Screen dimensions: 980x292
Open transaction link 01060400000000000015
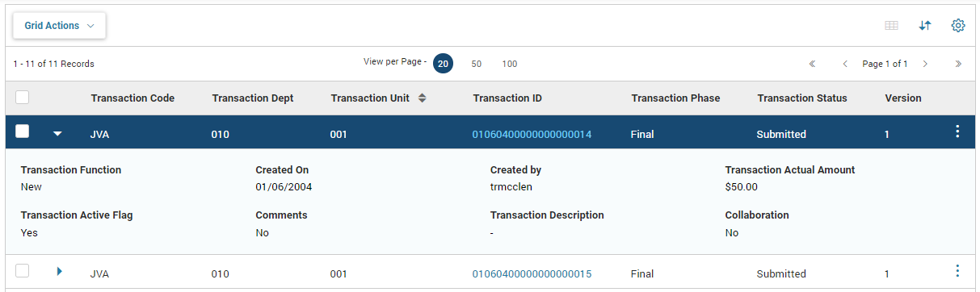532,274
